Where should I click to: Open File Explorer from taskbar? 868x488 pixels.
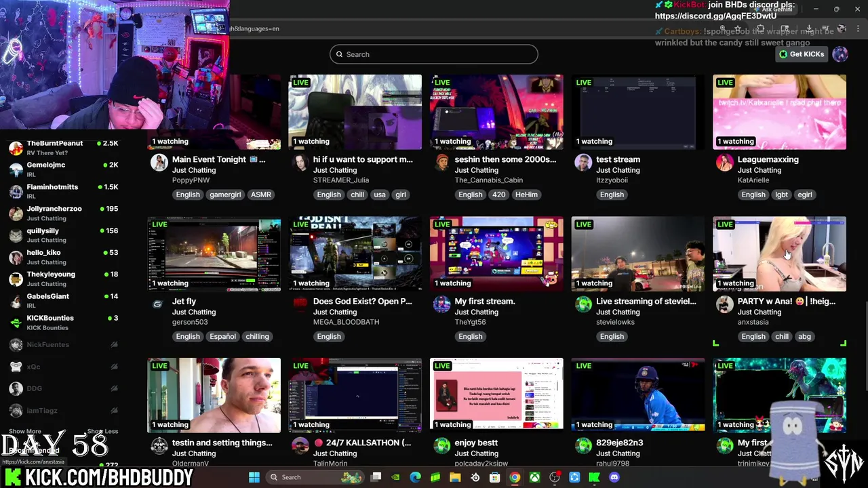click(455, 477)
